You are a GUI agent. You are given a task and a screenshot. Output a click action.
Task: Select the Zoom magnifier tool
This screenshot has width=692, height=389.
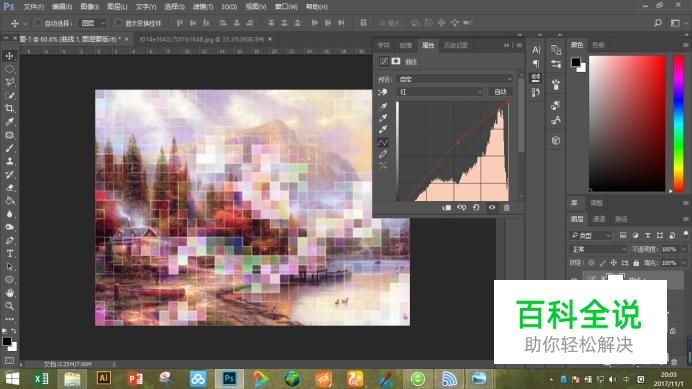coord(9,306)
